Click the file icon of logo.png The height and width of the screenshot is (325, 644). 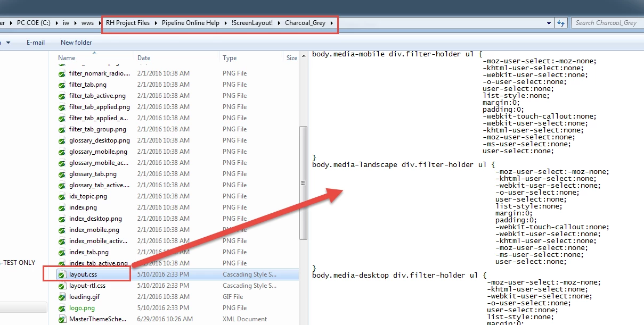pyautogui.click(x=62, y=308)
